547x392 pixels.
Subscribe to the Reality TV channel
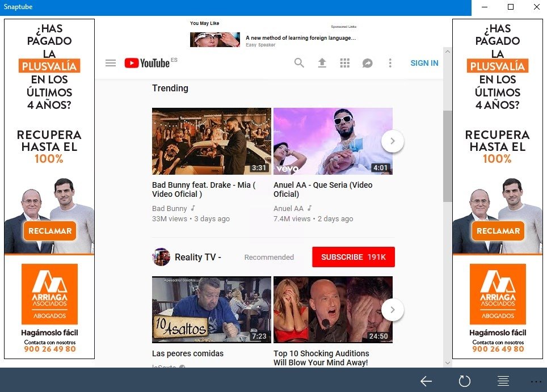pos(353,256)
